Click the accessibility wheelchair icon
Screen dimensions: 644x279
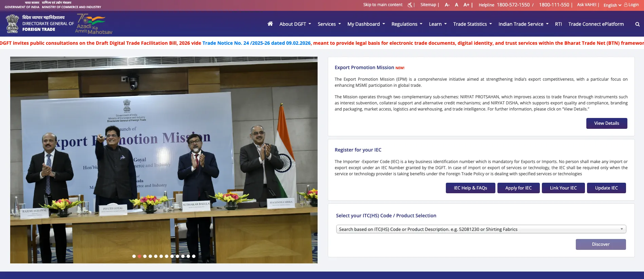click(410, 5)
